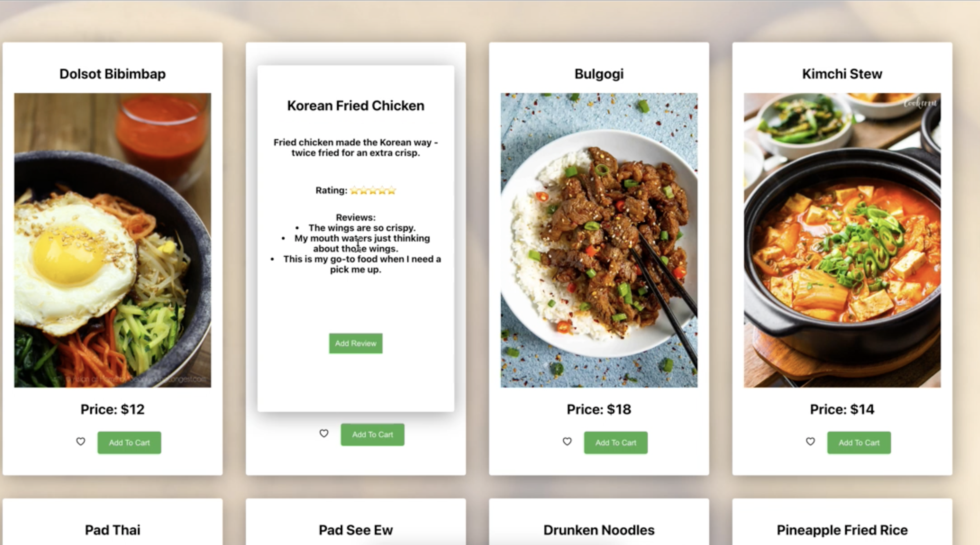Favorite Dolsot Bibimbap with the heart icon
980x545 pixels.
81,442
